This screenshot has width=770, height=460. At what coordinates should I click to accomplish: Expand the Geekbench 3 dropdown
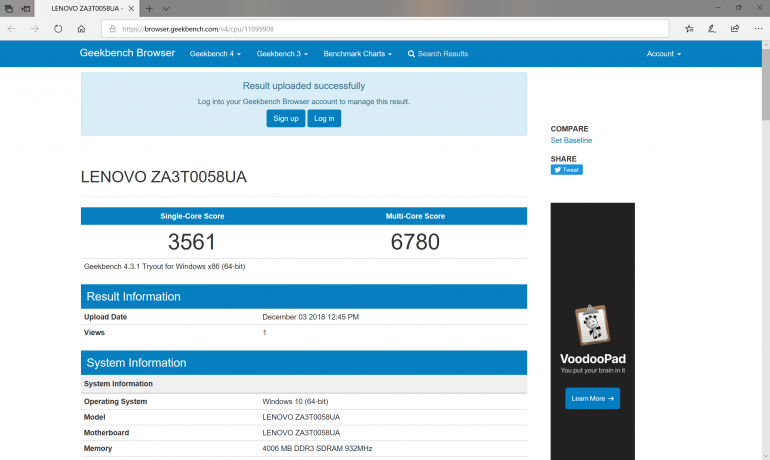[x=282, y=54]
